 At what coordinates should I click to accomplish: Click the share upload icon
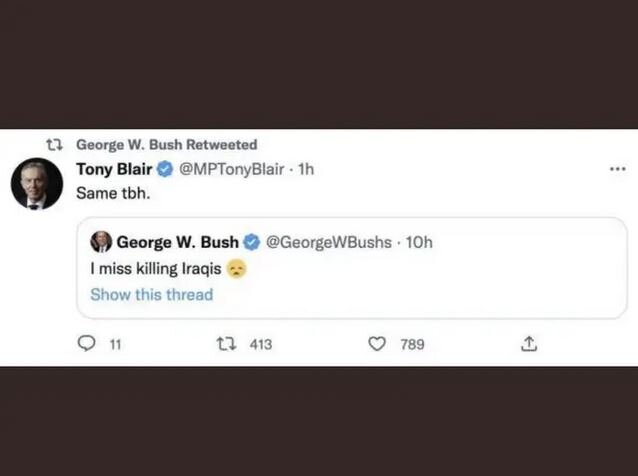coord(528,344)
